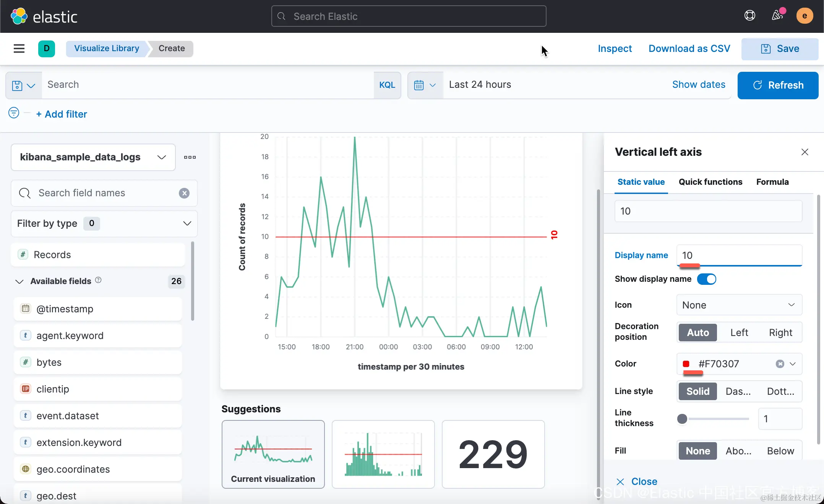Screen dimensions: 824x504
Task: Open the hamburger navigation menu
Action: pos(19,48)
